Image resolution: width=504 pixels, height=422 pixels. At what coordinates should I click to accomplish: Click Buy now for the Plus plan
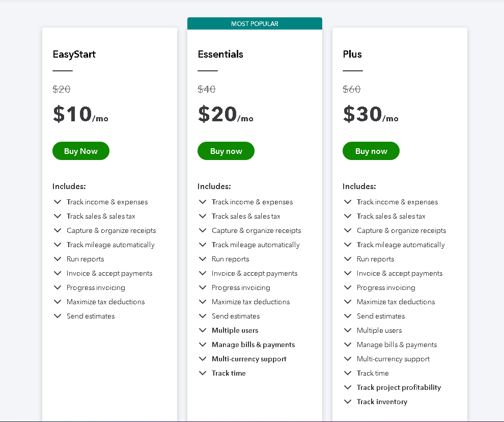371,151
